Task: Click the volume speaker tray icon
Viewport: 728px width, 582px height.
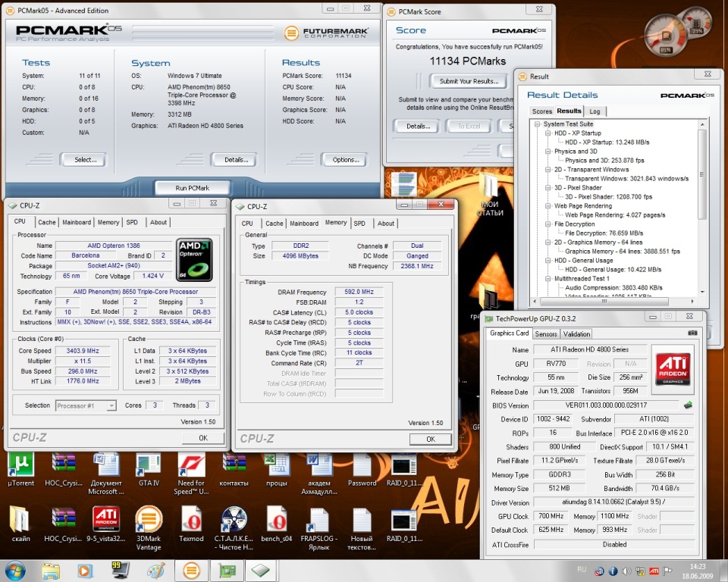Action: 626,571
